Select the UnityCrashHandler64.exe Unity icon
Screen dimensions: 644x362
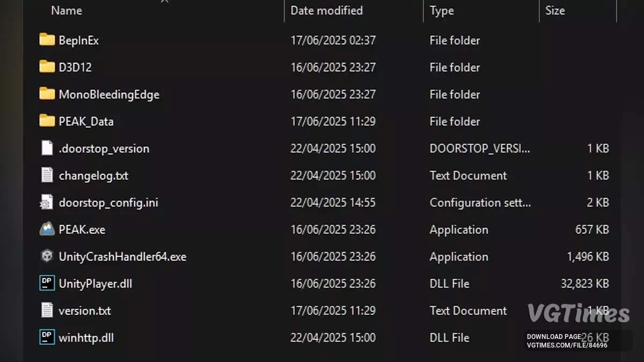(47, 256)
